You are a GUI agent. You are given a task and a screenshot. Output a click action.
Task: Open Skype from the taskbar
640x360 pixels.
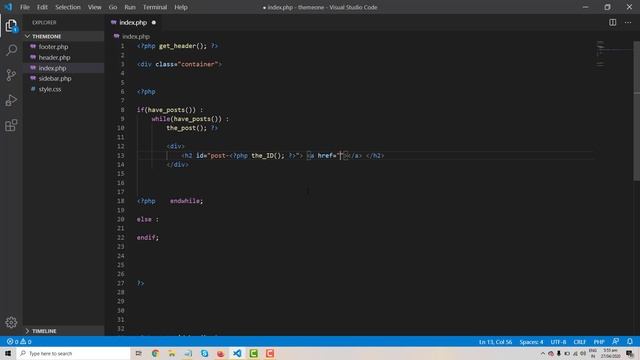pos(204,353)
